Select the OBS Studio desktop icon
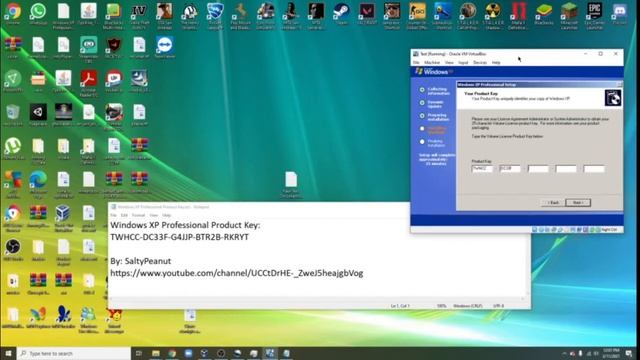The width and height of the screenshot is (640, 360). click(x=13, y=247)
